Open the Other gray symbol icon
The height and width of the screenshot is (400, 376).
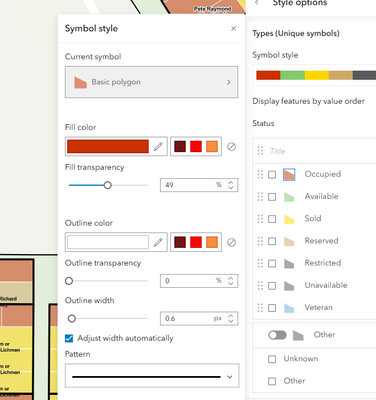[298, 335]
